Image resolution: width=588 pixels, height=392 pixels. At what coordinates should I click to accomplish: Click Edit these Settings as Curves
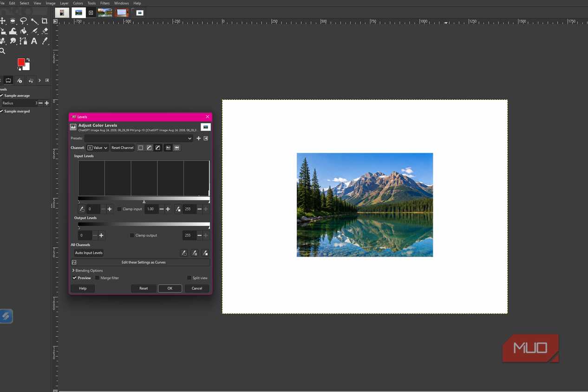(140, 262)
